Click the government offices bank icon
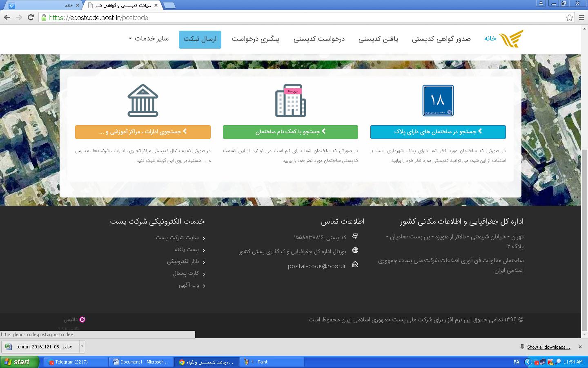 click(143, 101)
